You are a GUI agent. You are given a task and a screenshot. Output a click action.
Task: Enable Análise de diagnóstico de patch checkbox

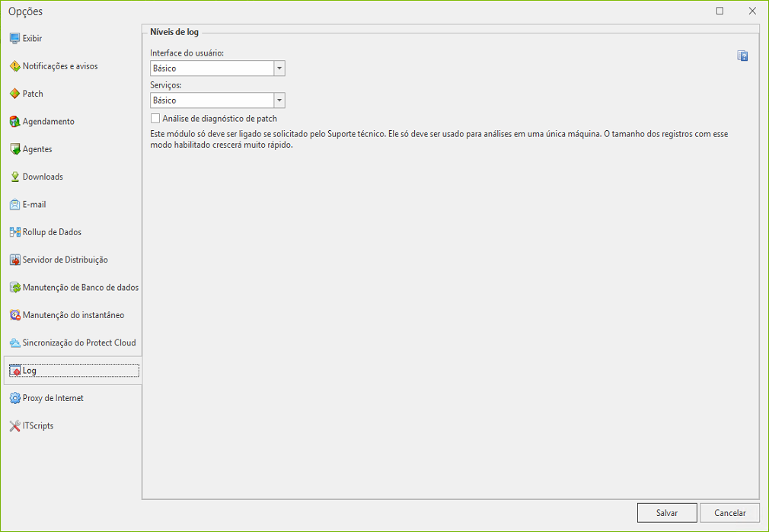[x=155, y=118]
